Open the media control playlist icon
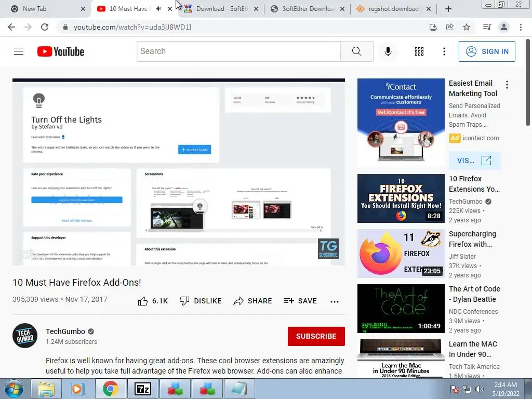Image resolution: width=532 pixels, height=399 pixels. coord(487,27)
